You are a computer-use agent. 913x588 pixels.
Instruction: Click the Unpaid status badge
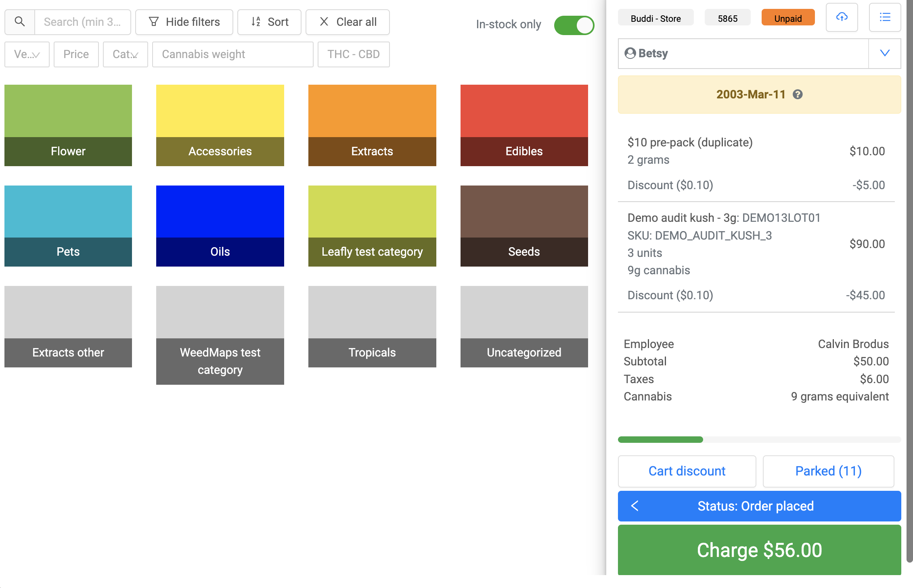787,19
